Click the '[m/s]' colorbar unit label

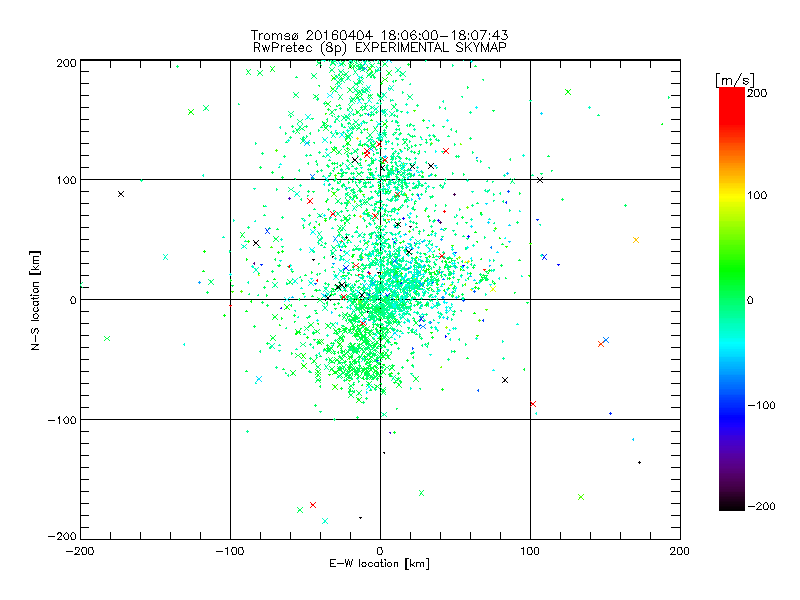point(734,80)
